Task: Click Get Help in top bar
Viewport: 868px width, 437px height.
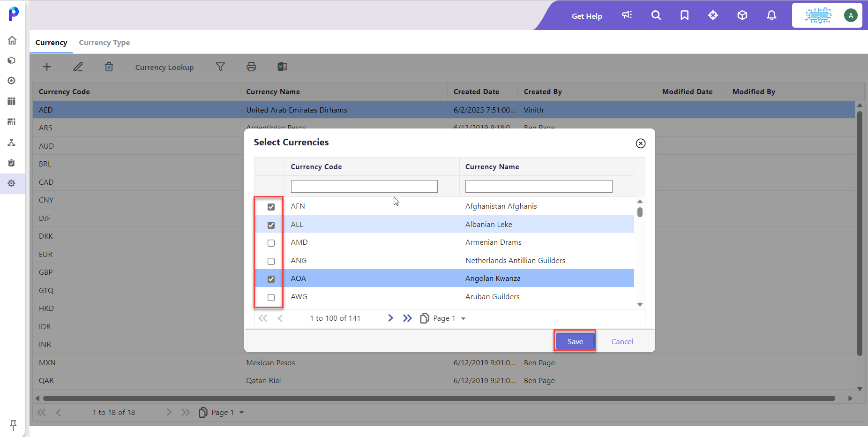Action: pos(587,16)
